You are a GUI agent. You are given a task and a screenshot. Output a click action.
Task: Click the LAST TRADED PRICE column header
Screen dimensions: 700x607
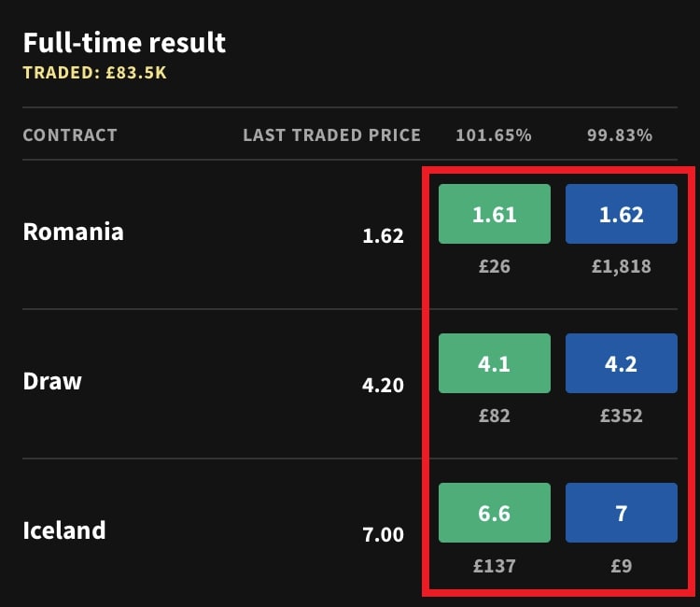pos(331,135)
